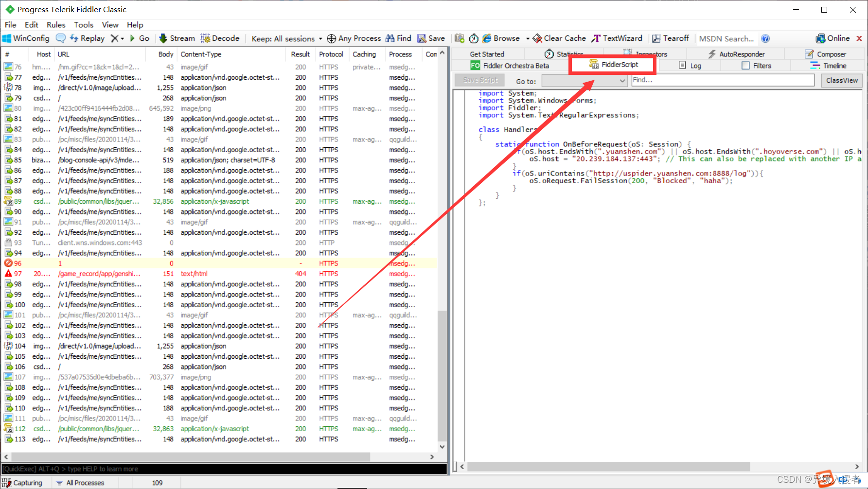Screen dimensions: 868x489
Task: Click session list scroll-down arrow
Action: tap(442, 447)
